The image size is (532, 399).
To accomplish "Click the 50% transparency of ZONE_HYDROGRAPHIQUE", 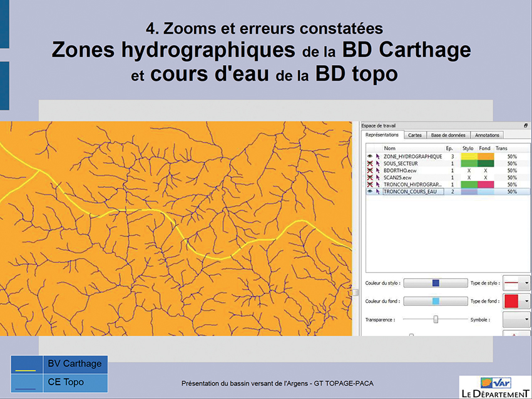I will [x=512, y=156].
